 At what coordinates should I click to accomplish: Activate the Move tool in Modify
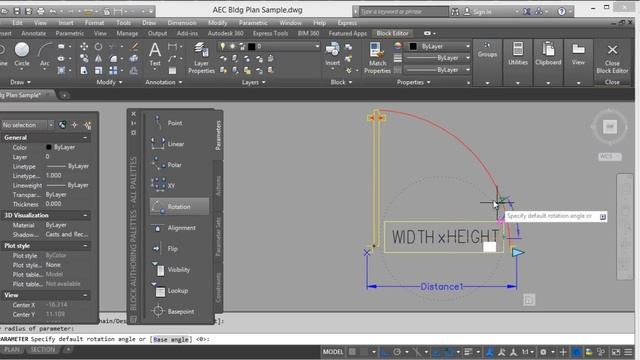pos(84,46)
